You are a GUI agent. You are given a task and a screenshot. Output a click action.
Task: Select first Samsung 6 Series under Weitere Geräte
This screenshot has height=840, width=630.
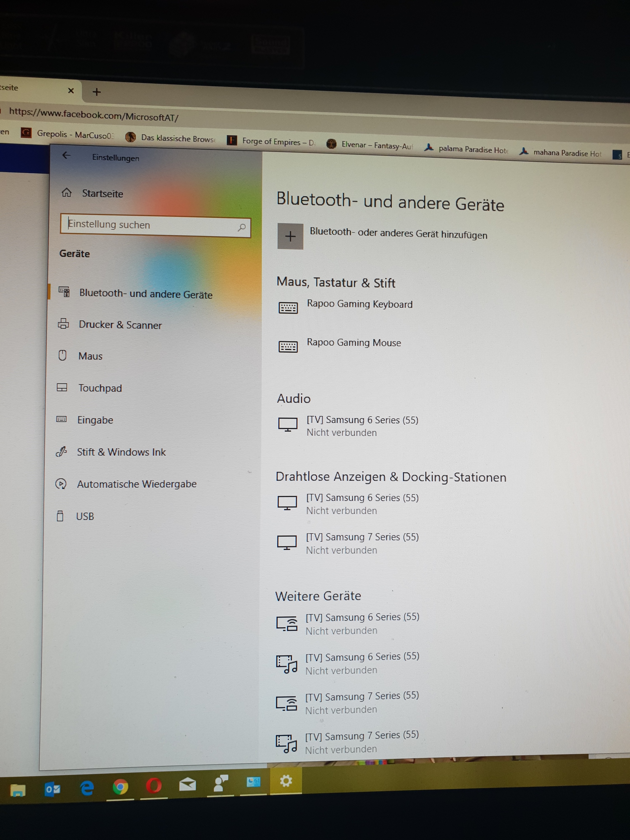pyautogui.click(x=362, y=623)
